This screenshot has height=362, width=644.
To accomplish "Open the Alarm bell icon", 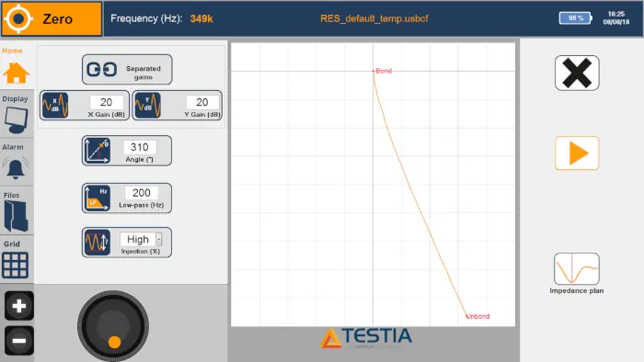I will click(x=16, y=167).
